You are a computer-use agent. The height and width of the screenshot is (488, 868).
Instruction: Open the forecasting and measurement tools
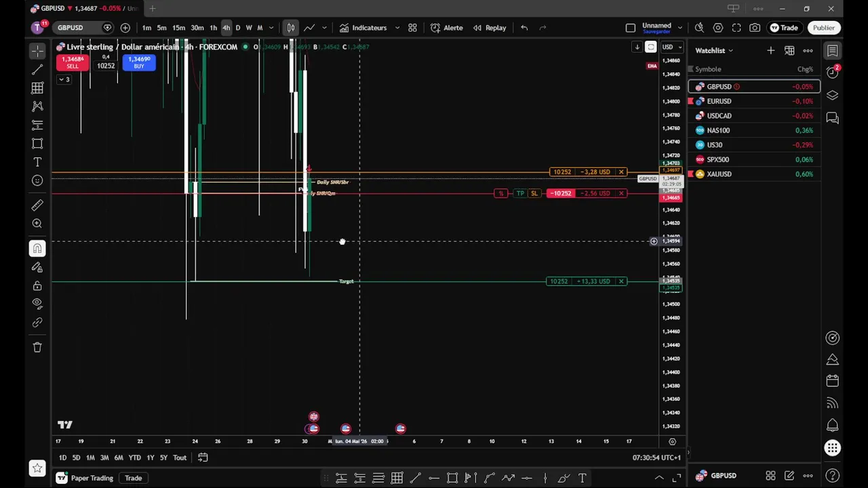pos(37,125)
